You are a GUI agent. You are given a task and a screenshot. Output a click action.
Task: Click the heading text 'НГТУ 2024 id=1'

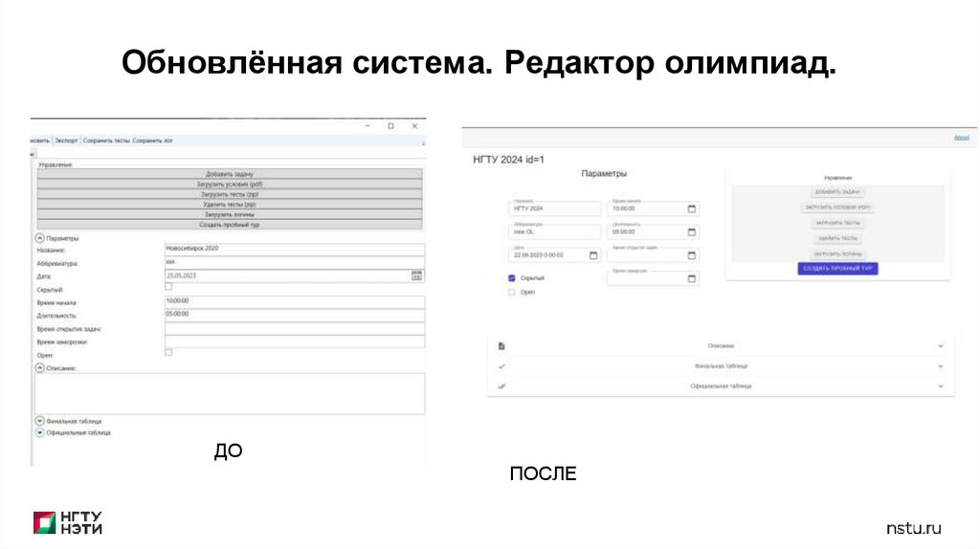(x=509, y=160)
